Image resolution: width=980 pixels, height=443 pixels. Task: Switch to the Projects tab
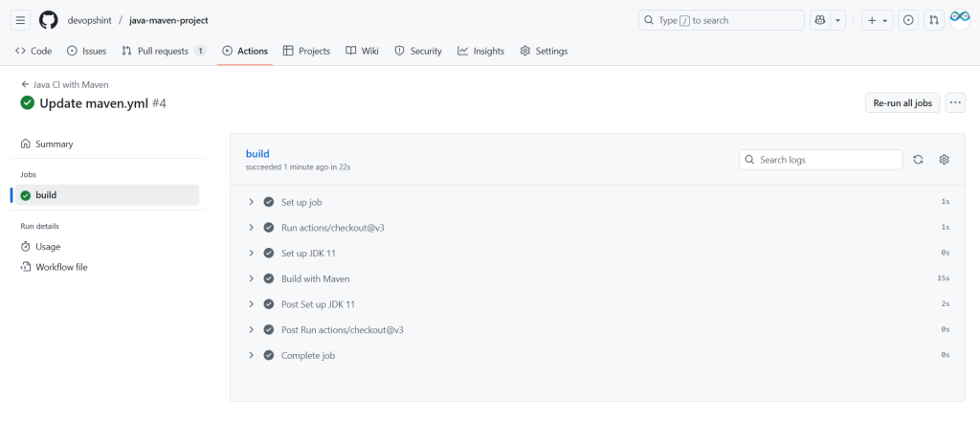(x=306, y=52)
